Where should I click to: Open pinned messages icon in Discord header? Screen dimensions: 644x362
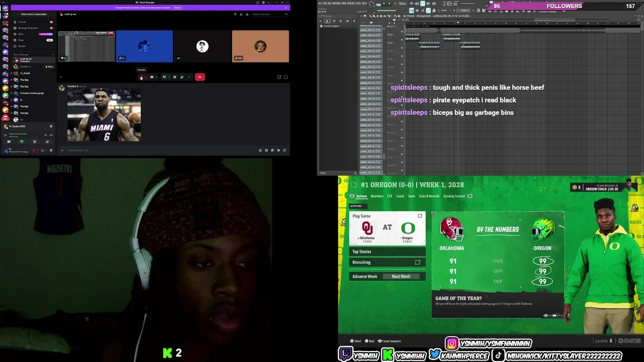click(x=235, y=14)
